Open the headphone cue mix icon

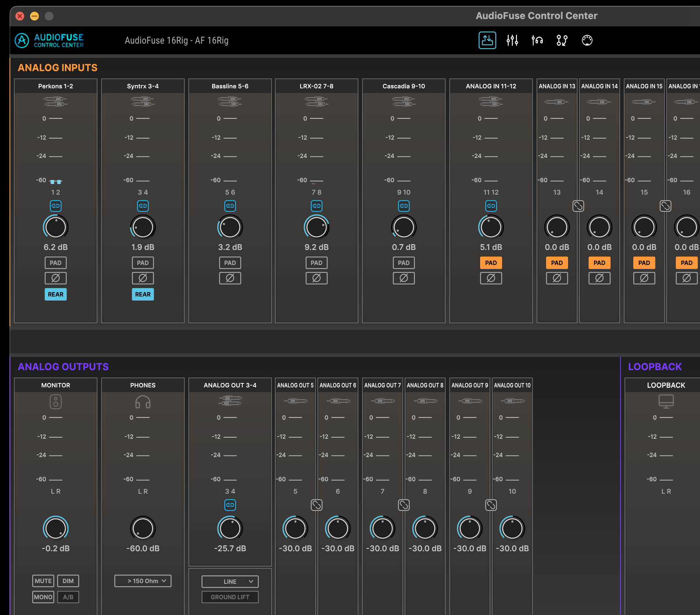tap(537, 40)
